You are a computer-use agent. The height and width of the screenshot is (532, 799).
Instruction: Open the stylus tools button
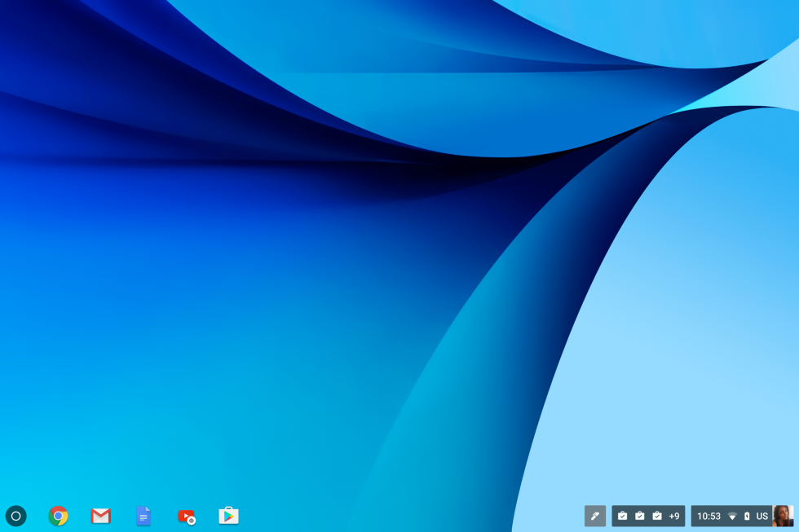tap(594, 516)
